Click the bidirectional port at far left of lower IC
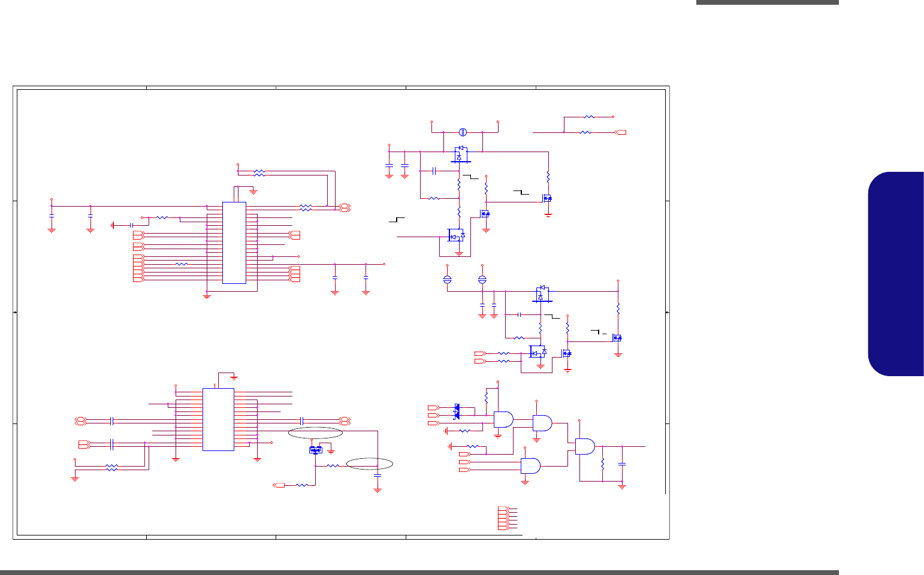This screenshot has height=575, width=924. [x=80, y=420]
